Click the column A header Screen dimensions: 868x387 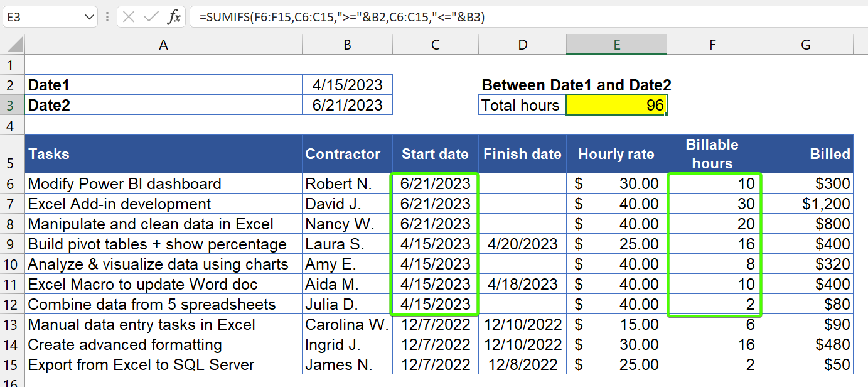click(163, 44)
